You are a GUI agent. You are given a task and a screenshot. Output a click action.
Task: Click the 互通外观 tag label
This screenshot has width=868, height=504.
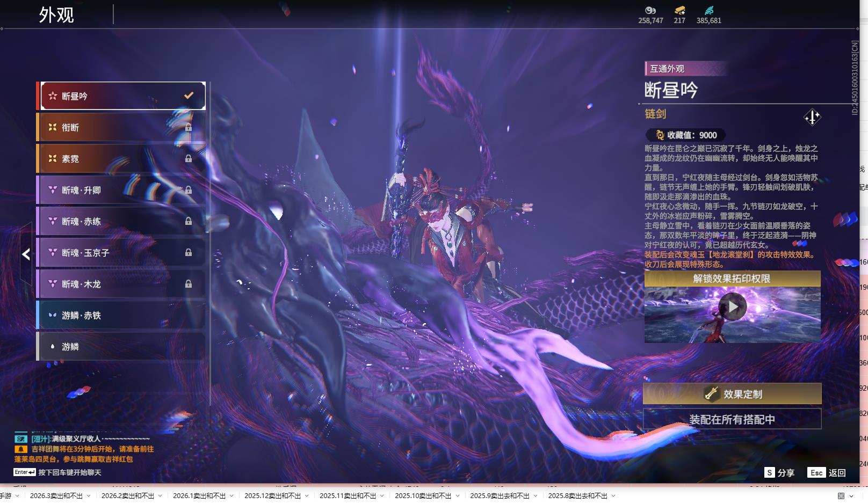[x=667, y=69]
